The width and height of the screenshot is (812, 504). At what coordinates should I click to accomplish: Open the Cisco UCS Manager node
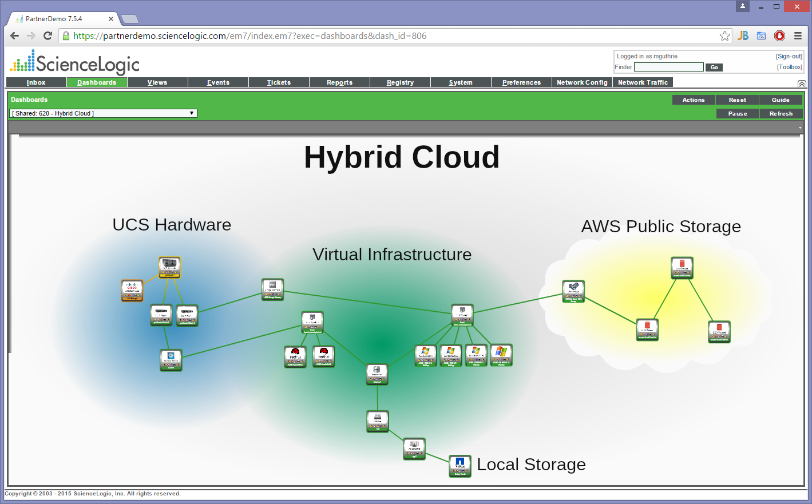[132, 290]
